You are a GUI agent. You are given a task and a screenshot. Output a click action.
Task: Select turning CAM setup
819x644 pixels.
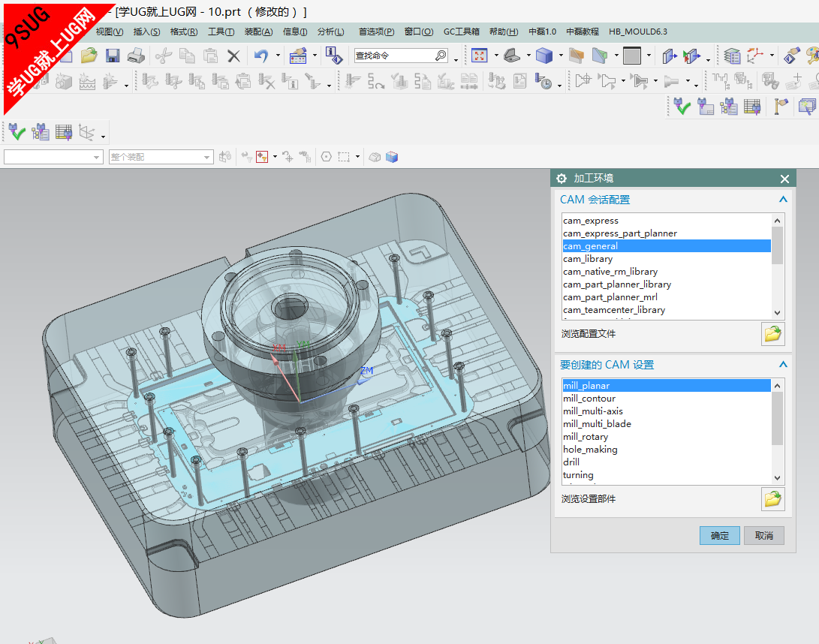point(667,475)
